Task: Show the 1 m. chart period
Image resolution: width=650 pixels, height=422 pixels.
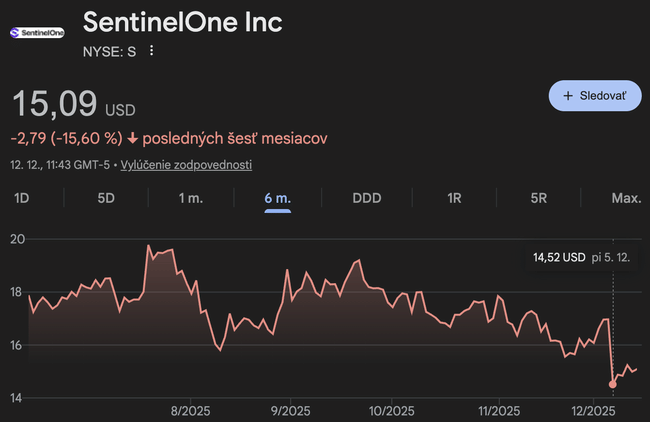Action: tap(191, 198)
